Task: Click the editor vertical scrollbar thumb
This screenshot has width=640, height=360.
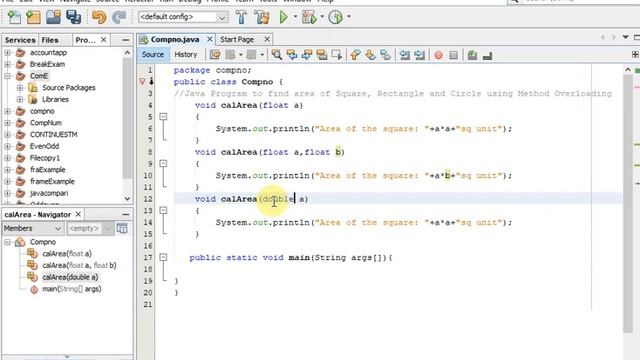Action: (628, 204)
